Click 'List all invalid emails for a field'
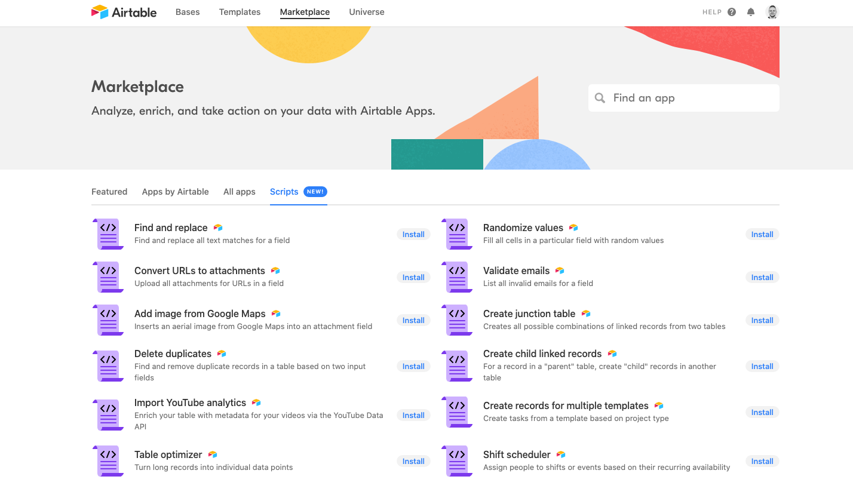Screen dimensions: 853x504 [x=538, y=283]
